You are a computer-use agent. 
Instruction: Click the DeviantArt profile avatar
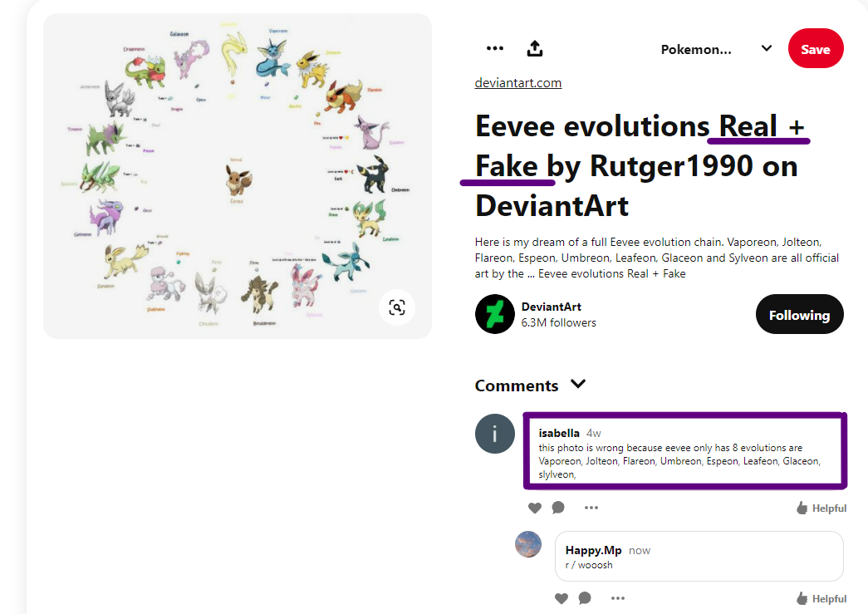(x=495, y=314)
